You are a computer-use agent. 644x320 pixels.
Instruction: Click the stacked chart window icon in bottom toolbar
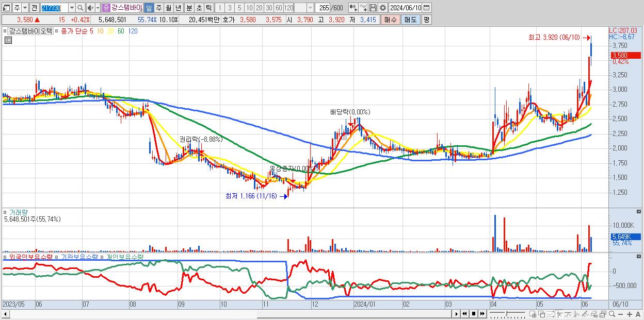click(603, 314)
